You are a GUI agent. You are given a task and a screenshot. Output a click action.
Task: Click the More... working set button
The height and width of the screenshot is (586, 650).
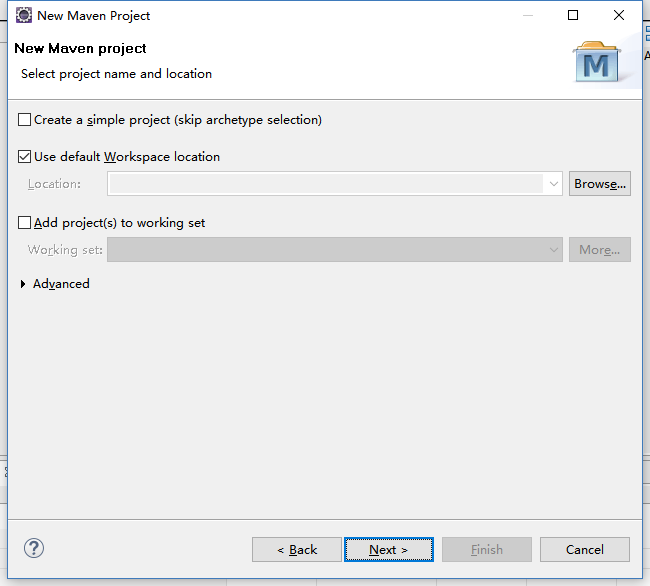[600, 249]
